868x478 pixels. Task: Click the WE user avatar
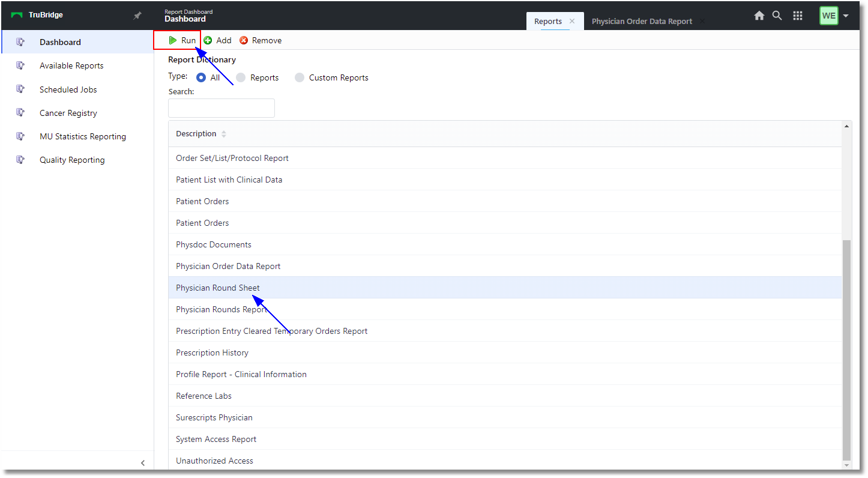point(829,16)
